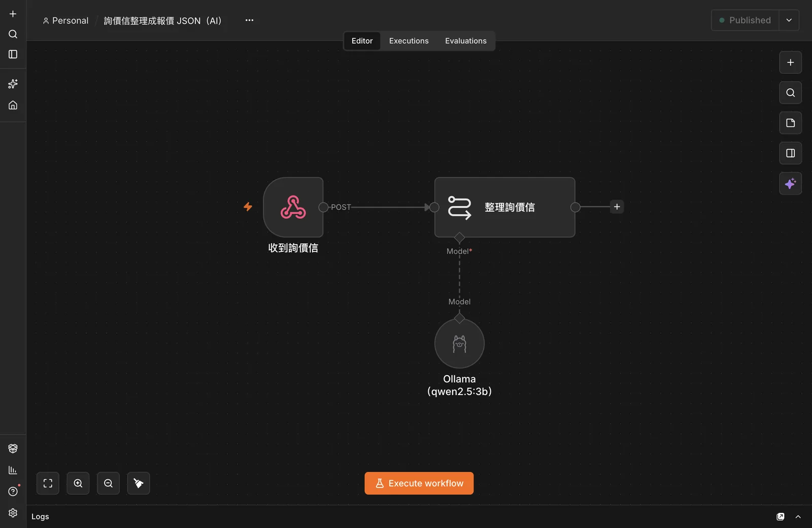Expand the Logs panel with chevron
Image resolution: width=812 pixels, height=528 pixels.
798,517
